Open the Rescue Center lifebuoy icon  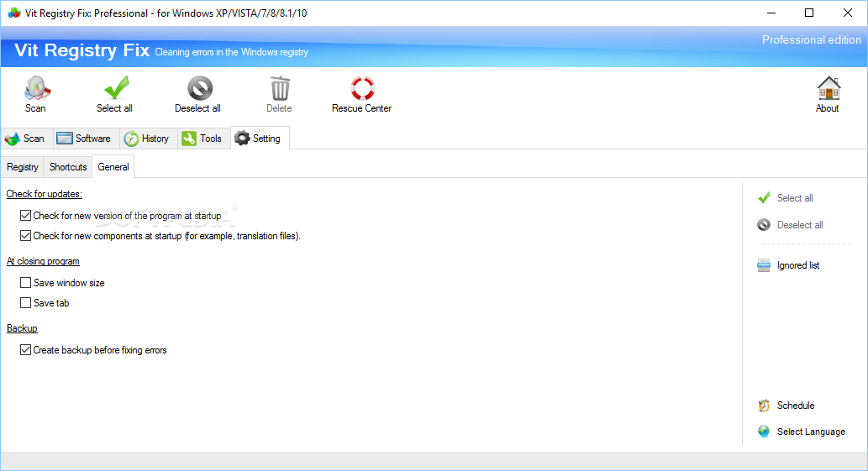point(362,88)
